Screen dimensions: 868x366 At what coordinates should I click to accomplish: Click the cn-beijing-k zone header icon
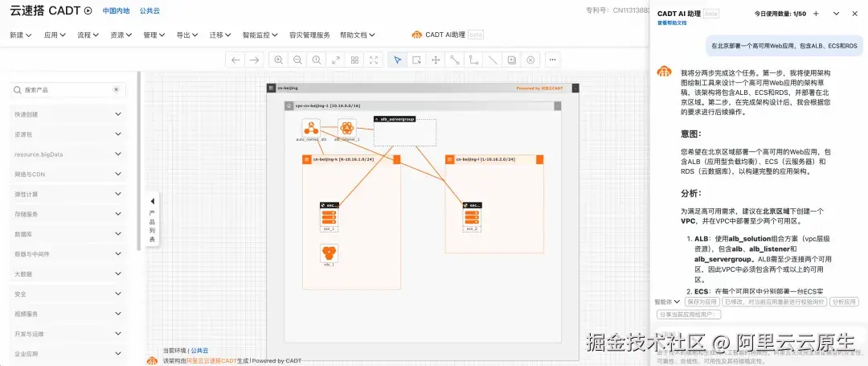click(306, 159)
